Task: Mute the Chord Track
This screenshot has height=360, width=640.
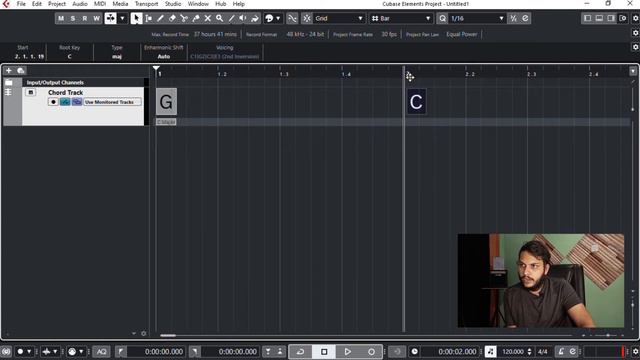Action: click(31, 93)
